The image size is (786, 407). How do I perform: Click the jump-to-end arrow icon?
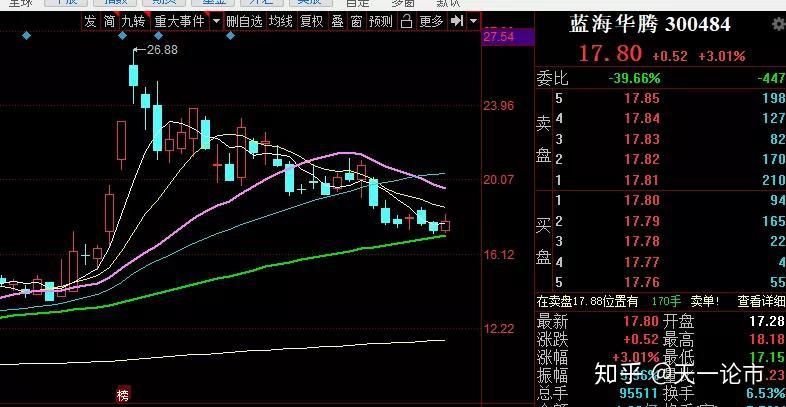click(x=457, y=22)
